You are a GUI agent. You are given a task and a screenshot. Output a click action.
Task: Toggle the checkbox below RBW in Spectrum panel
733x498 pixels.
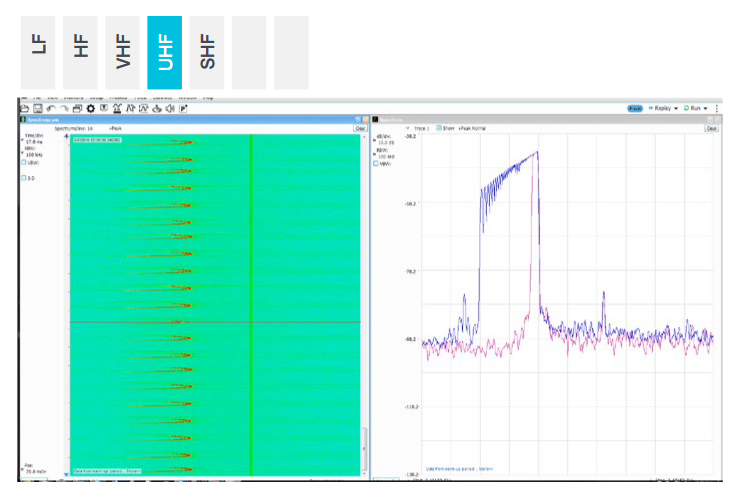click(376, 164)
